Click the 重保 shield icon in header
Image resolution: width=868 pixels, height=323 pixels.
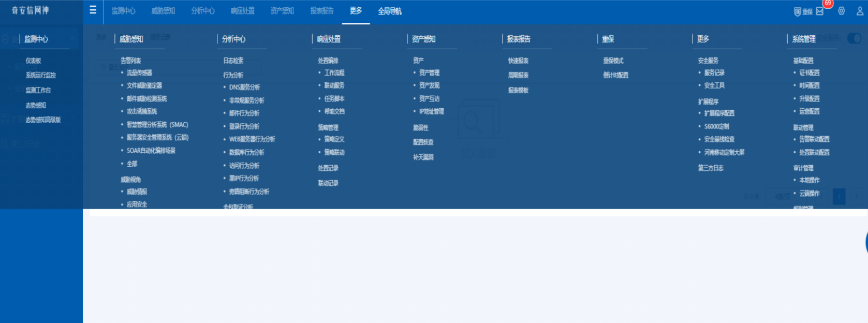803,11
